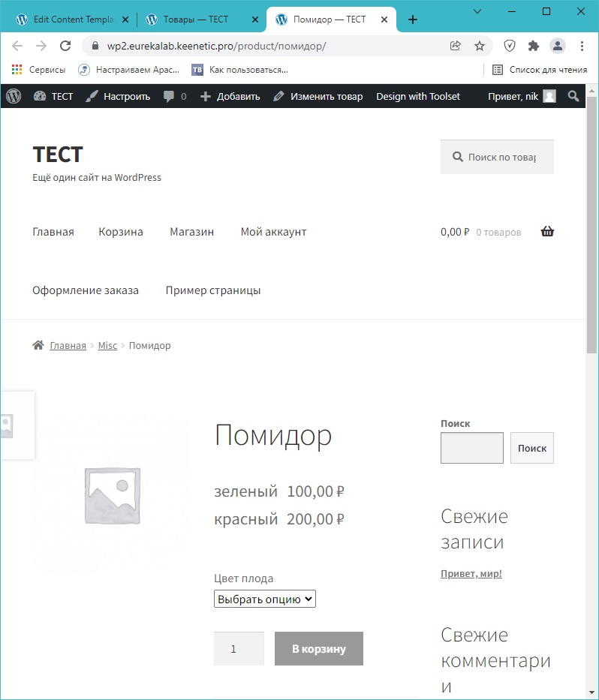Click the WordPress logo in admin bar
Screen dimensions: 599x700
(x=14, y=96)
